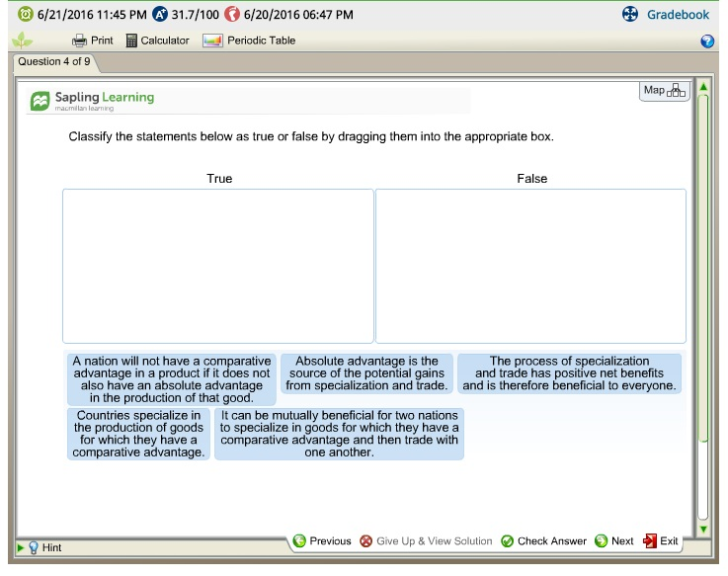Open the Periodic Table
This screenshot has width=728, height=576.
[x=249, y=41]
